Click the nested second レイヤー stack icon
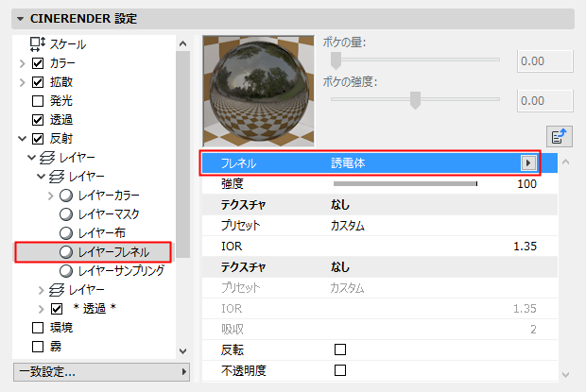 point(57,177)
